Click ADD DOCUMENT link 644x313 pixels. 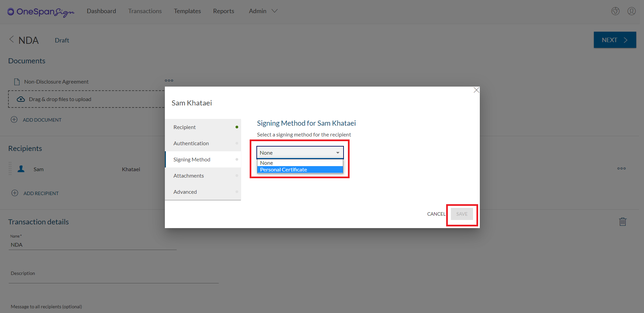tap(42, 120)
